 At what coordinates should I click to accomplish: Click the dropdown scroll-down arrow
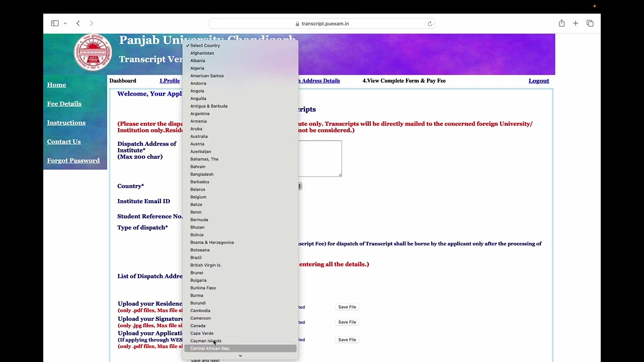click(240, 356)
